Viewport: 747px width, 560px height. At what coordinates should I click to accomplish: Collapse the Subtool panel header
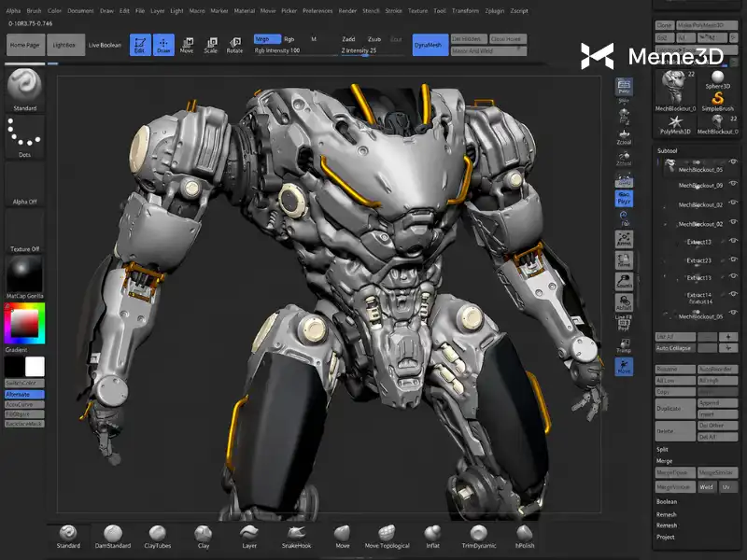(667, 150)
